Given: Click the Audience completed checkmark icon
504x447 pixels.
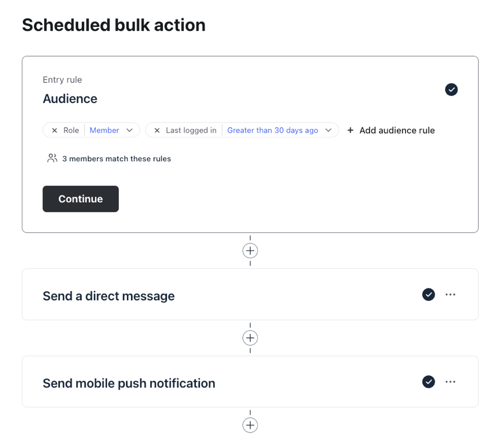Looking at the screenshot, I should (451, 90).
